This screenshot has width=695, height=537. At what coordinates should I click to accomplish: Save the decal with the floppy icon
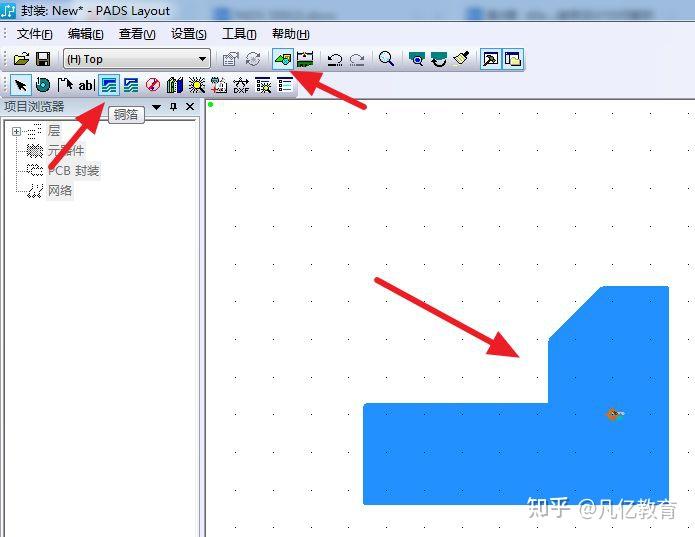[x=43, y=59]
